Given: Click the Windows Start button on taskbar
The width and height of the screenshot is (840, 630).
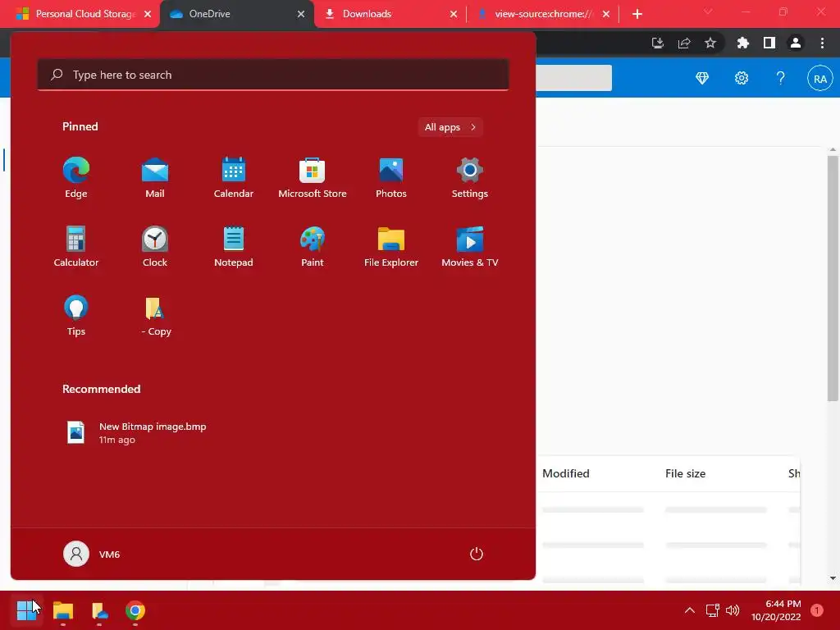Looking at the screenshot, I should pos(26,610).
